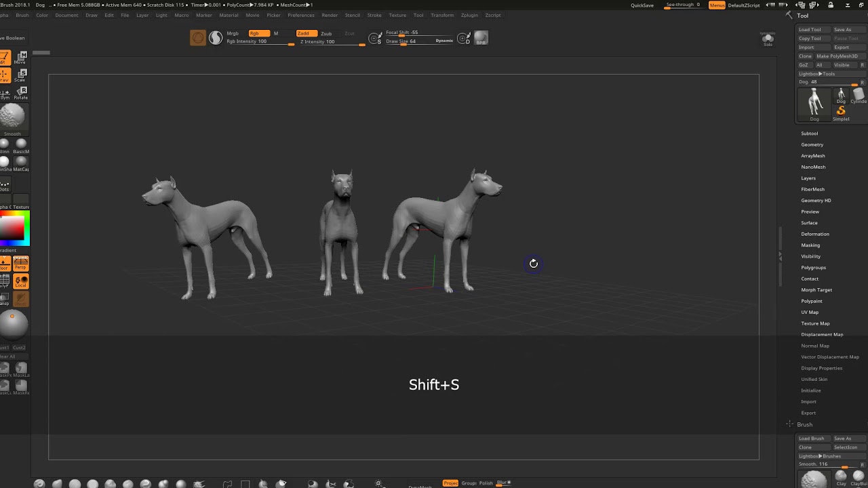Toggle Perspective (Persp) view
This screenshot has width=868, height=488.
pos(21,263)
